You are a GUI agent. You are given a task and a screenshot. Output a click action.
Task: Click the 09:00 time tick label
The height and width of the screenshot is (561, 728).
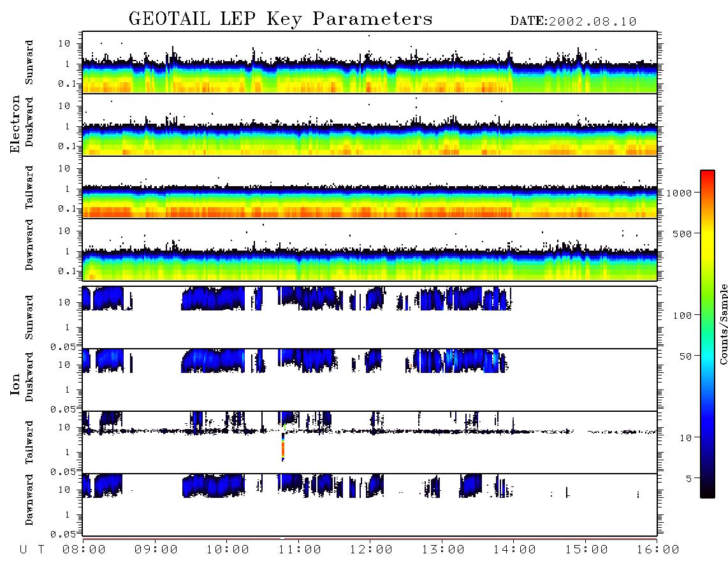tap(156, 550)
